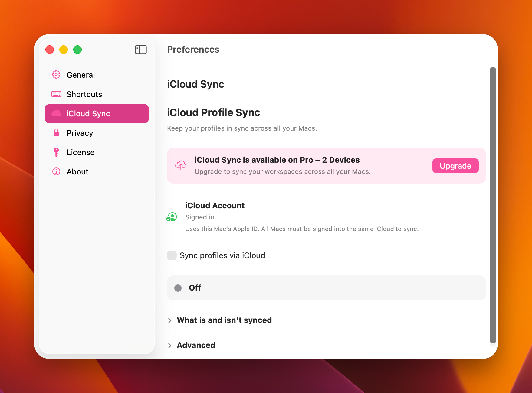Image resolution: width=532 pixels, height=393 pixels.
Task: Click 'Uses this Mac's Apple ID' note
Action: (x=302, y=229)
